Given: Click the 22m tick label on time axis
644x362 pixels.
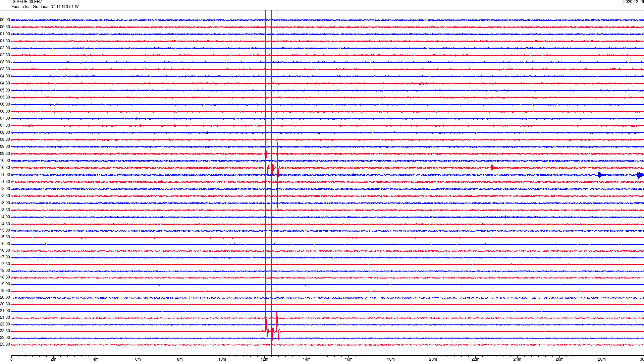Looking at the screenshot, I should point(475,359).
